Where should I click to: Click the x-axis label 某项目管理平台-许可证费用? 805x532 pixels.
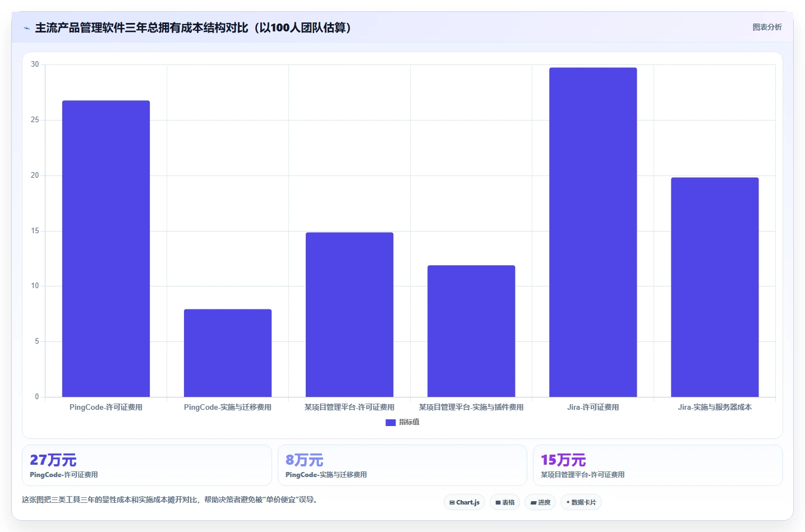point(349,408)
